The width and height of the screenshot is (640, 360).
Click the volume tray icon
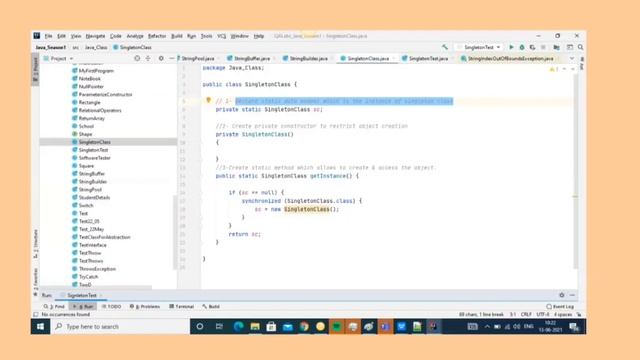point(517,327)
